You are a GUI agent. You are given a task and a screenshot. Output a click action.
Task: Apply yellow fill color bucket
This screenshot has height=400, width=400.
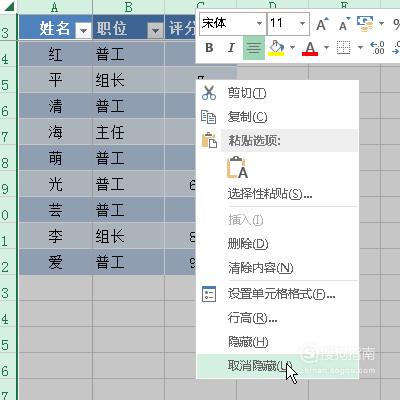pos(276,48)
